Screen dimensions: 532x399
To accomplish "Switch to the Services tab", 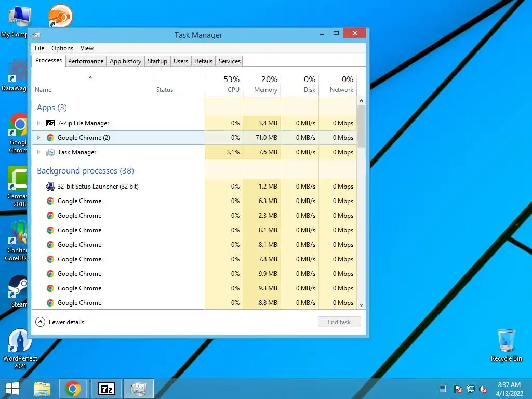I will (x=229, y=61).
